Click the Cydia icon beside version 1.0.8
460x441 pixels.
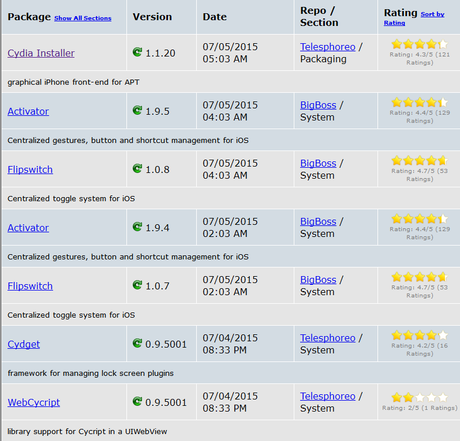[137, 169]
